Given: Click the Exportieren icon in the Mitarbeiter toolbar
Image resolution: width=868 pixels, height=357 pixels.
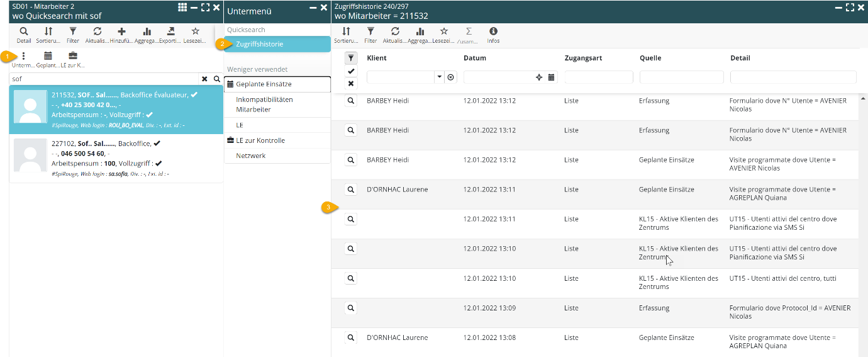Looking at the screenshot, I should pos(170,34).
